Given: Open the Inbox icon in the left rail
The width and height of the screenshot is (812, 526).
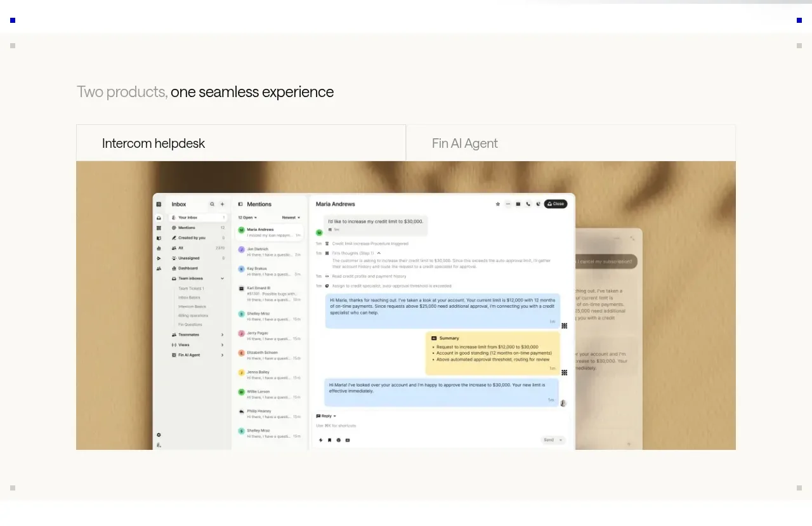Looking at the screenshot, I should [x=159, y=218].
